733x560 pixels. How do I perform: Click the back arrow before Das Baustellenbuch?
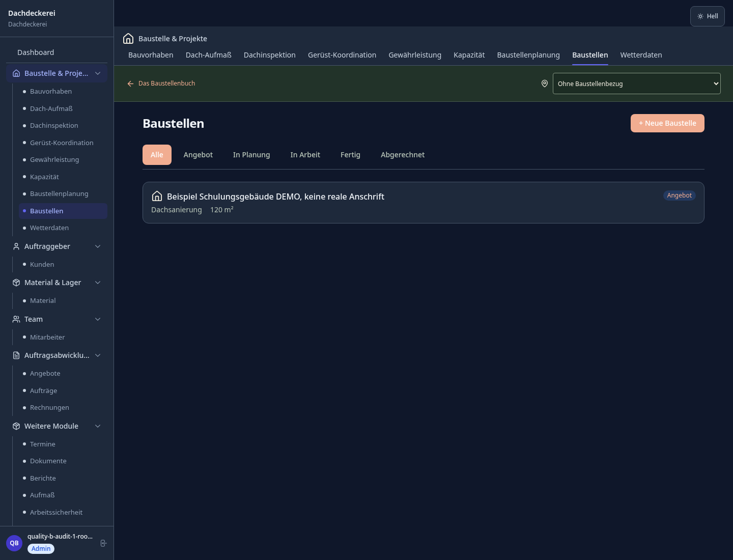pyautogui.click(x=130, y=83)
